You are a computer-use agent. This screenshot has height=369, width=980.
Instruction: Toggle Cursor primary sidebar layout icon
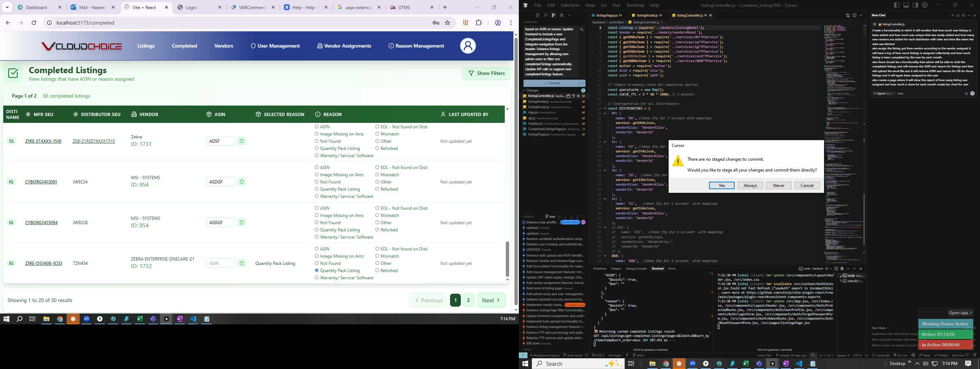(x=897, y=5)
